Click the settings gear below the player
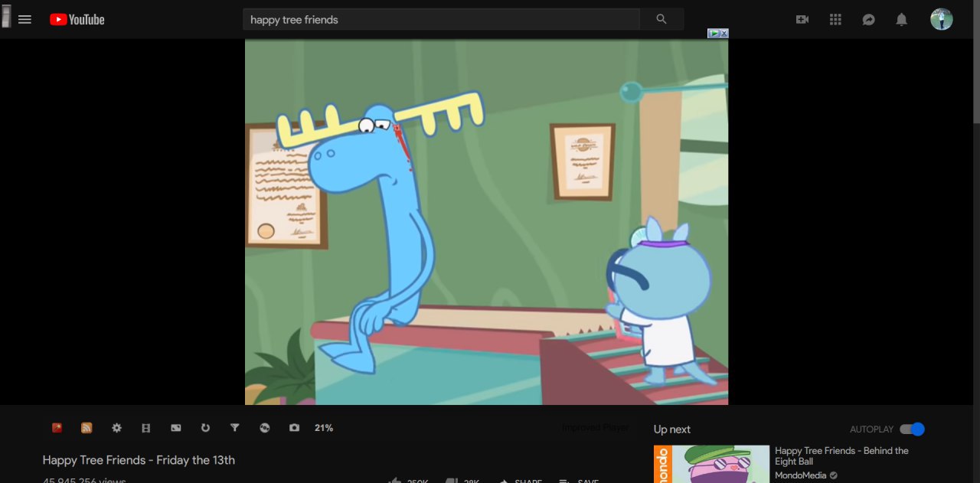This screenshot has height=483, width=980. 116,428
